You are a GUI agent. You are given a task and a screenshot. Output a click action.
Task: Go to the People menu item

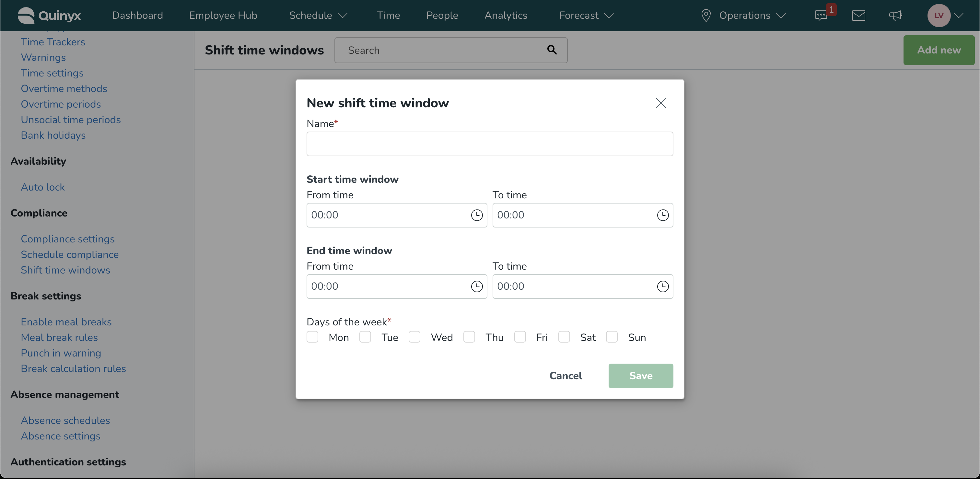point(442,16)
